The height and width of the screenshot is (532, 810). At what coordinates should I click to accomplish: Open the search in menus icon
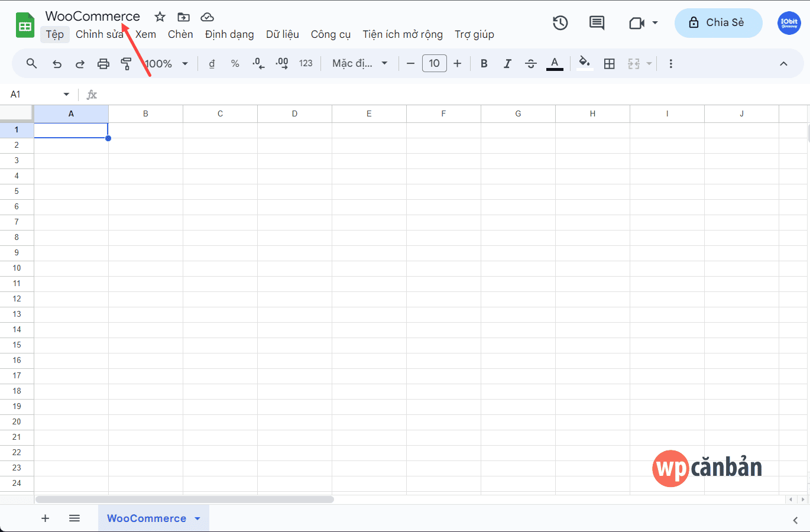pos(31,63)
